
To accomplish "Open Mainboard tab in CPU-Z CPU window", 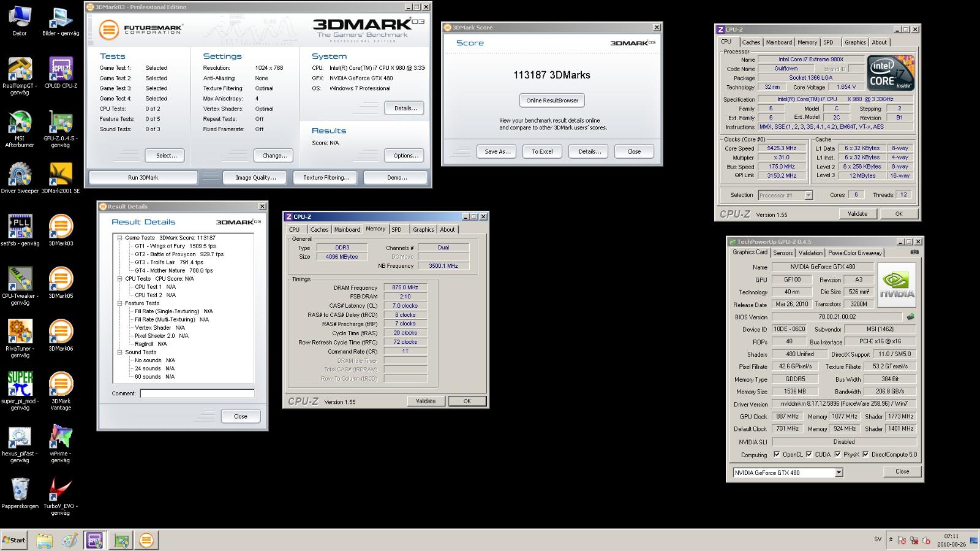I will pyautogui.click(x=779, y=42).
